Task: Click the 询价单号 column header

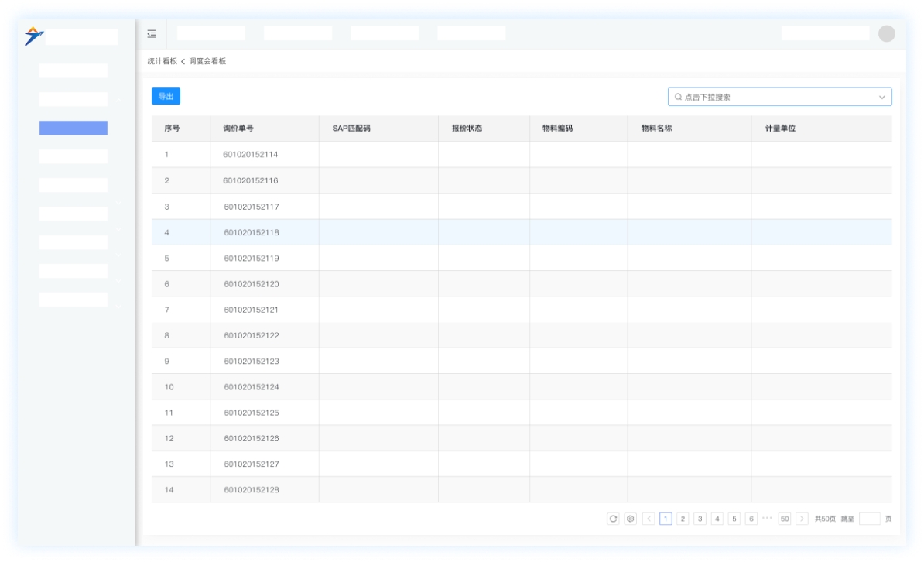Action: pyautogui.click(x=238, y=129)
